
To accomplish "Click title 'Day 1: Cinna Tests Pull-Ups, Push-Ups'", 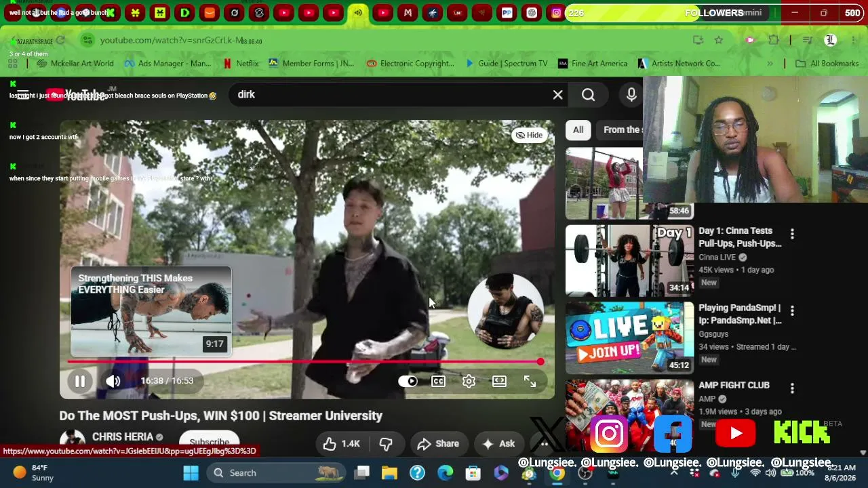I will (740, 237).
